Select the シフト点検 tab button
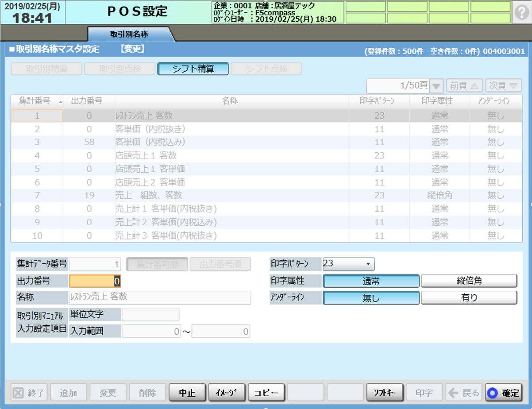 tap(266, 69)
